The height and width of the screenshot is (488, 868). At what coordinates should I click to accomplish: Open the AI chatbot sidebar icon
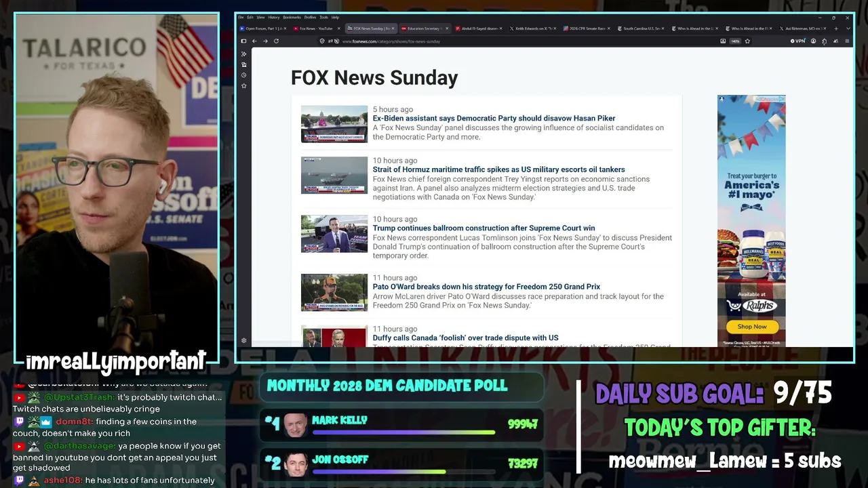[x=243, y=54]
